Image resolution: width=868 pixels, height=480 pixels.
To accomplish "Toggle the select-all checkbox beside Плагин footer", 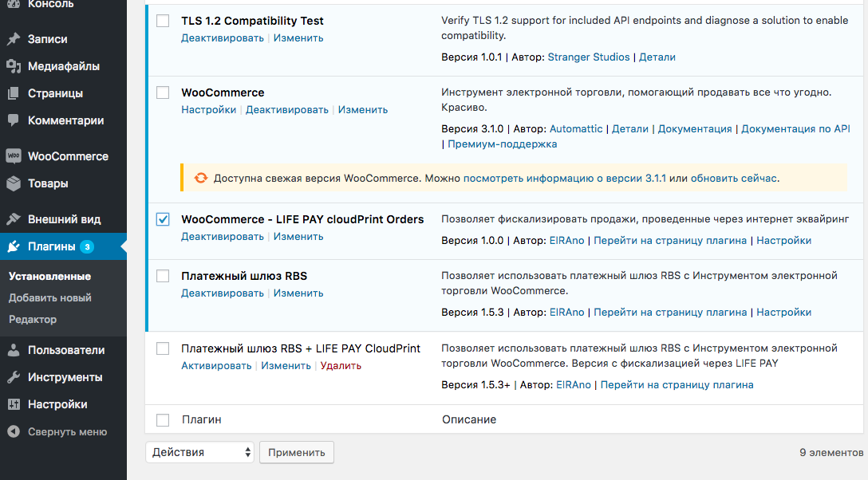I will pos(163,420).
